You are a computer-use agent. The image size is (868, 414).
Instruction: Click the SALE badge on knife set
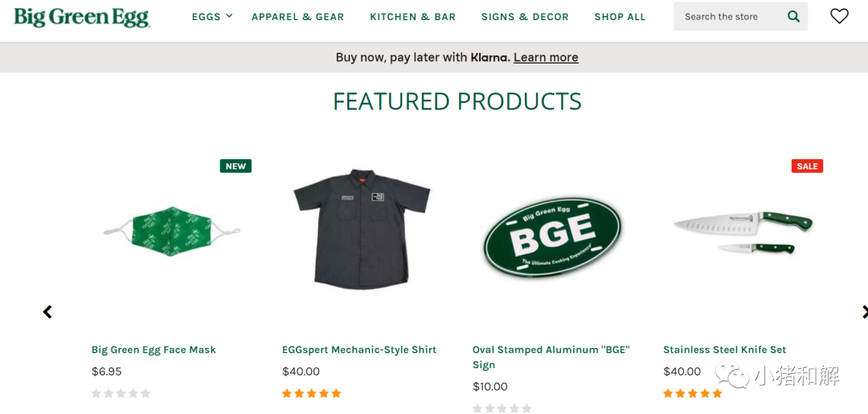[807, 166]
